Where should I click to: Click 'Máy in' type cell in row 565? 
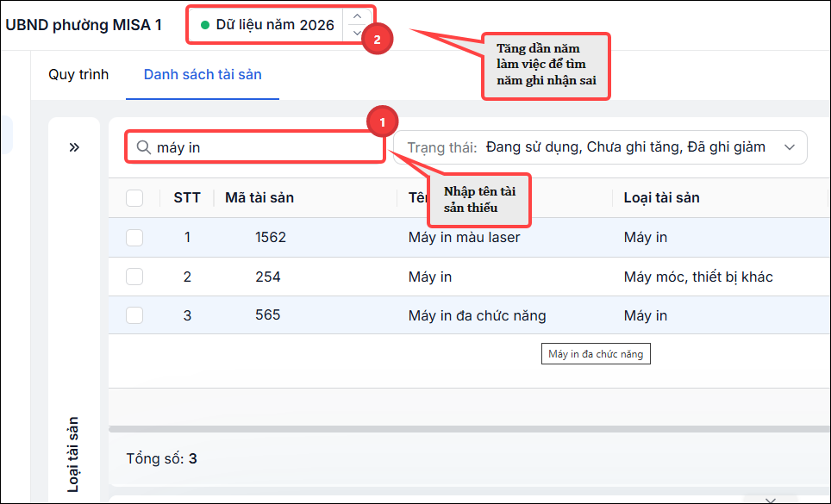tap(645, 315)
